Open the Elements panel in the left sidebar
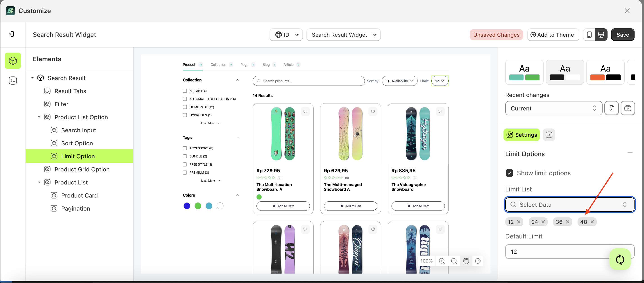 [x=13, y=61]
